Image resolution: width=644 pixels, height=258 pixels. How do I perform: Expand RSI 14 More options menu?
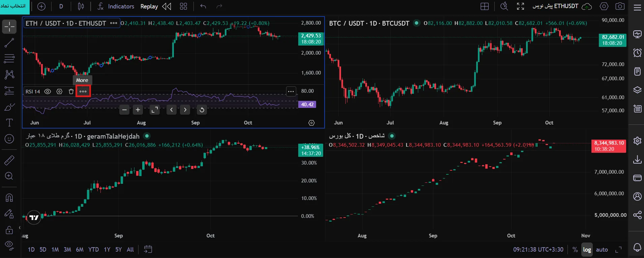[83, 91]
